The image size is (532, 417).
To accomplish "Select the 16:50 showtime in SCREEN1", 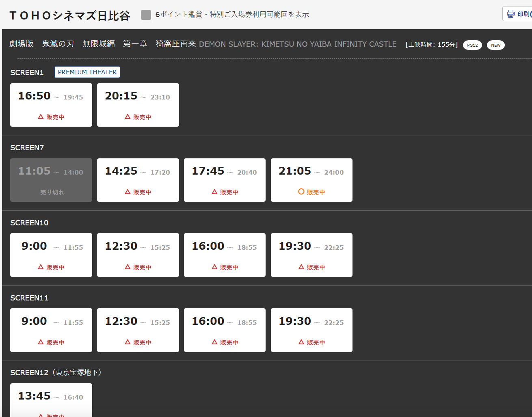I will [51, 105].
